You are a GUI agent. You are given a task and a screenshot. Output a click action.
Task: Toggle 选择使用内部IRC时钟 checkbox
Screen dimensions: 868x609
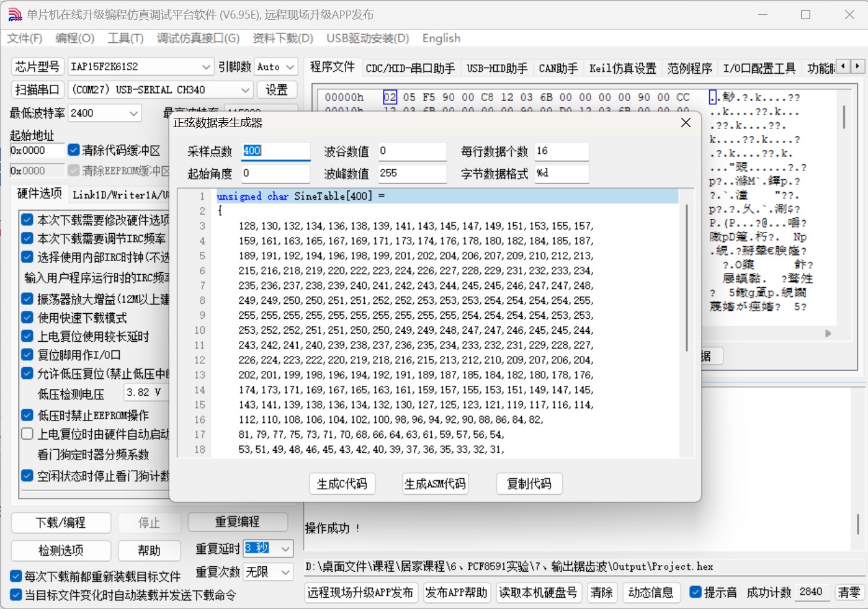pos(27,257)
